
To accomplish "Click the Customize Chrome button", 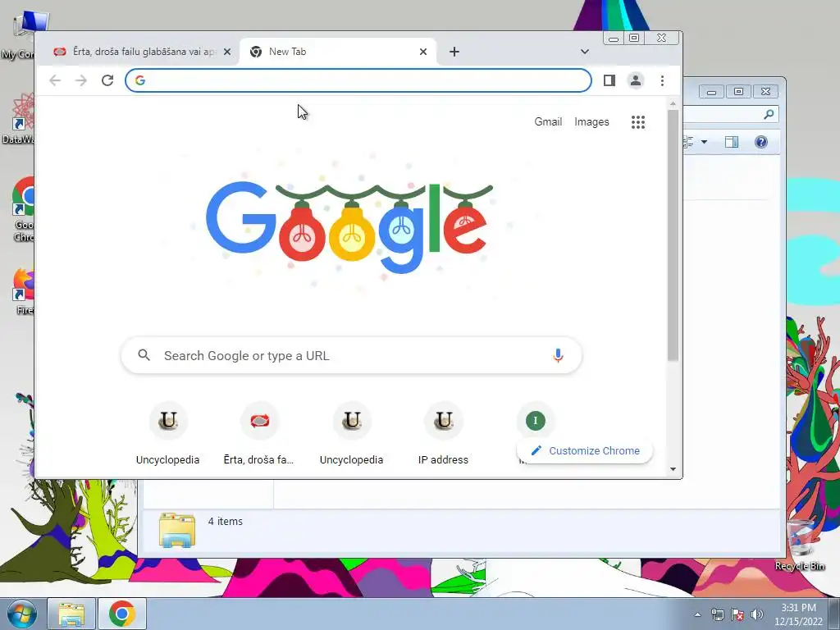I will point(585,451).
